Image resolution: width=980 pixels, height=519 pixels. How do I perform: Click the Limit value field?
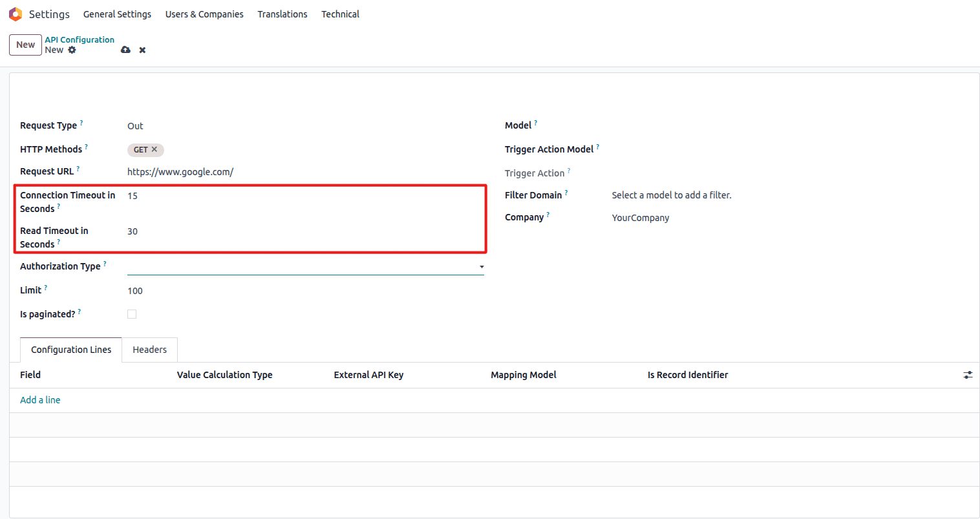(304, 291)
